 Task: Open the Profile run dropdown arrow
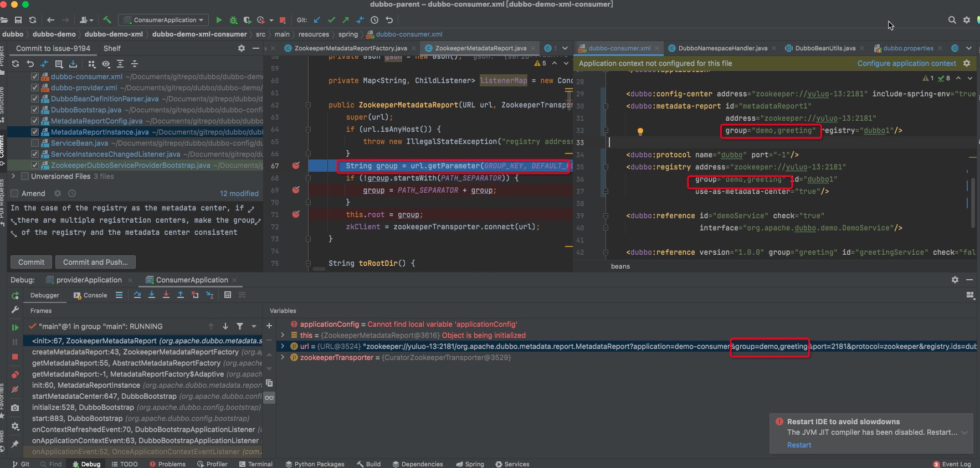click(x=271, y=20)
